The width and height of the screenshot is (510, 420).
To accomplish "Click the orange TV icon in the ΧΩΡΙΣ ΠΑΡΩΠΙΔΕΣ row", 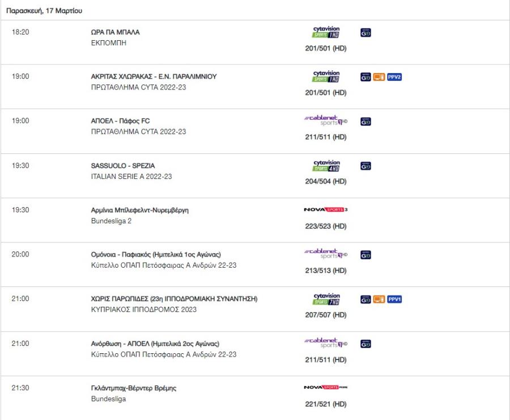I will tap(379, 299).
